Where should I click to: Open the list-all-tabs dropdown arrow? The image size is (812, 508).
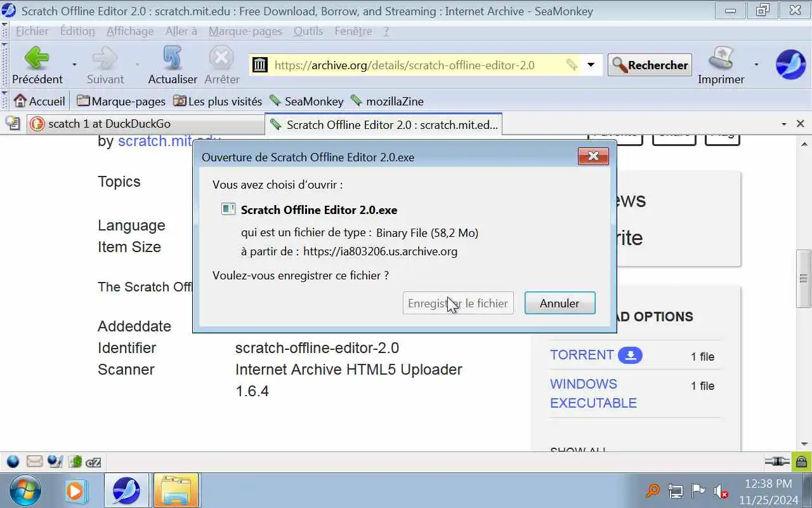tap(784, 124)
